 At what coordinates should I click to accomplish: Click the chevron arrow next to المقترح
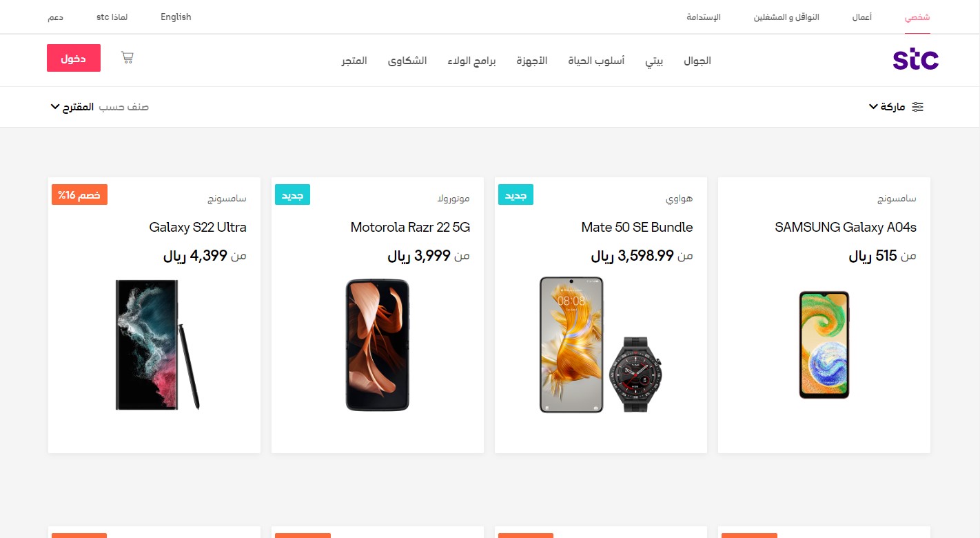pyautogui.click(x=55, y=107)
